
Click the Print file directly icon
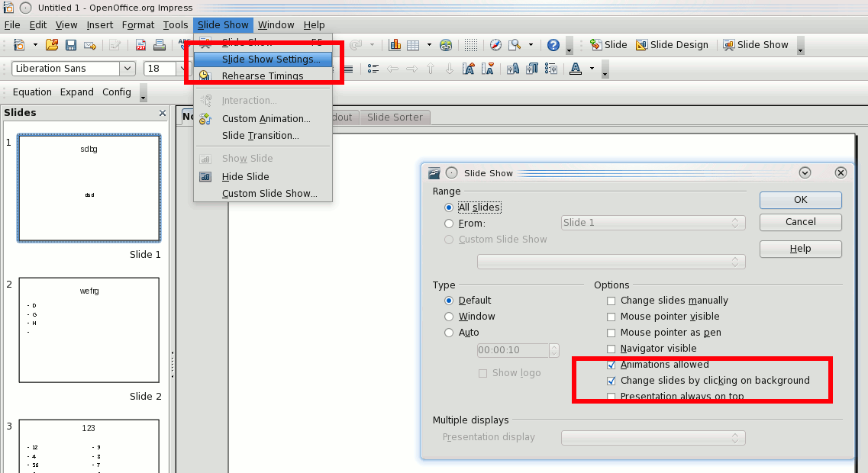(x=160, y=45)
